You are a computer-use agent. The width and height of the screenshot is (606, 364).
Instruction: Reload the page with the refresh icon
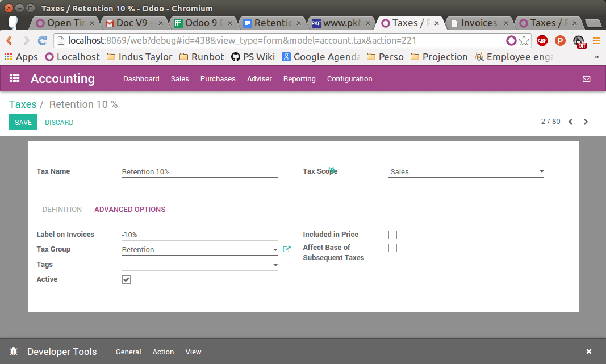pyautogui.click(x=42, y=41)
